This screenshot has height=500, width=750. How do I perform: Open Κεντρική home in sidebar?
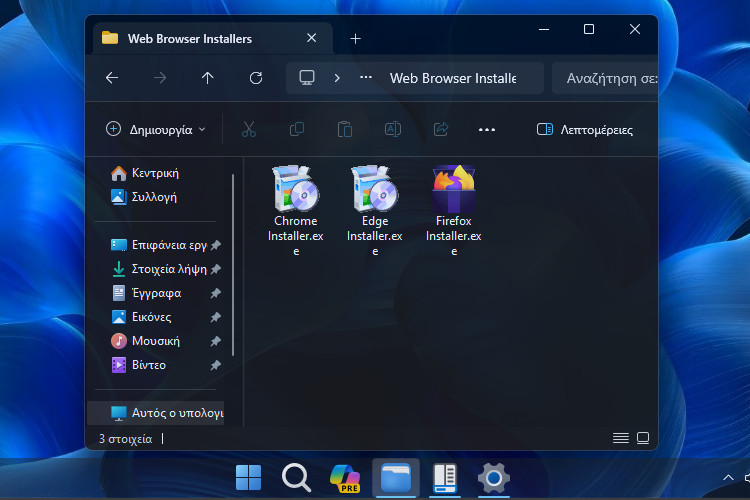tap(155, 173)
